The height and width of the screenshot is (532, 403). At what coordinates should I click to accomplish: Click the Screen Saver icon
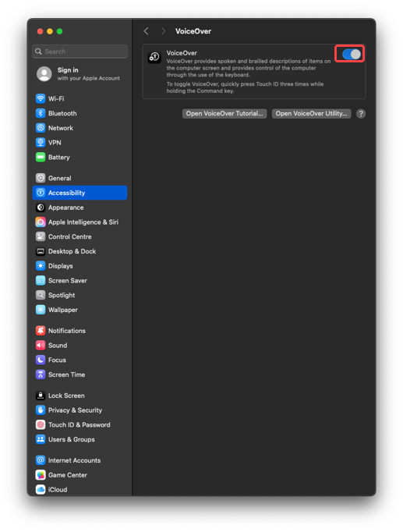(x=41, y=281)
